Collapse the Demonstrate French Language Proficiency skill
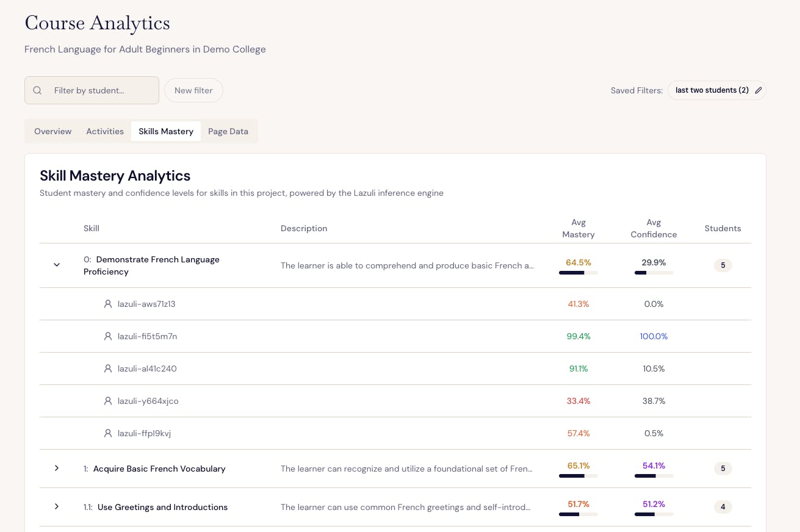The image size is (800, 532). click(x=57, y=265)
